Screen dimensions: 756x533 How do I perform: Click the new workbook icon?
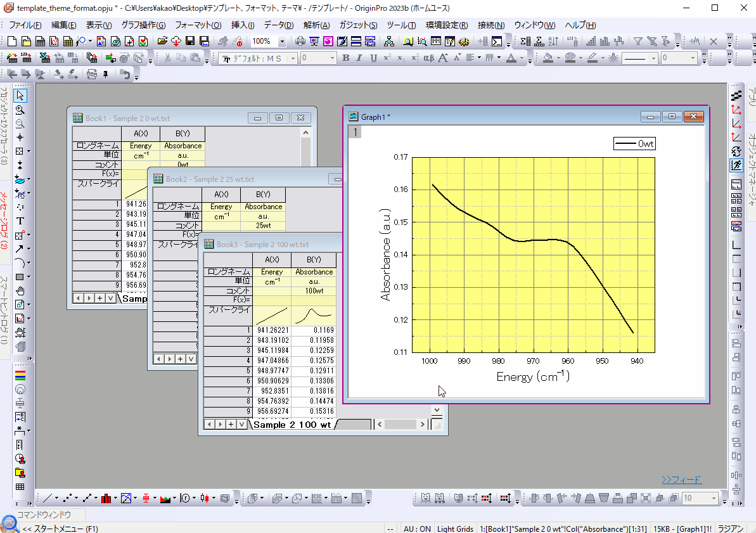click(41, 41)
